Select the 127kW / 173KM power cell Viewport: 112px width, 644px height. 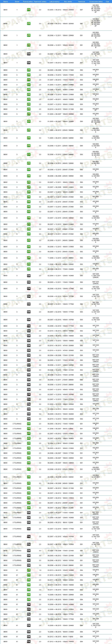(x=68, y=70)
